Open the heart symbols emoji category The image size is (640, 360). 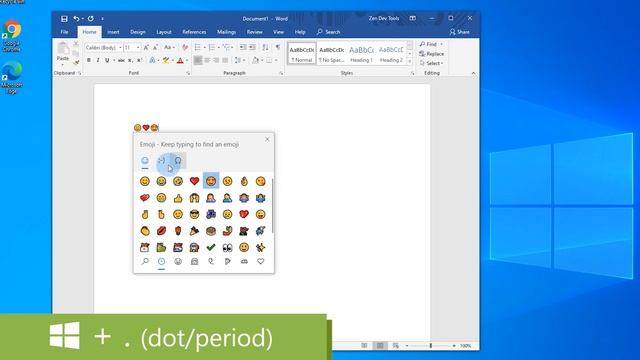coord(260,262)
